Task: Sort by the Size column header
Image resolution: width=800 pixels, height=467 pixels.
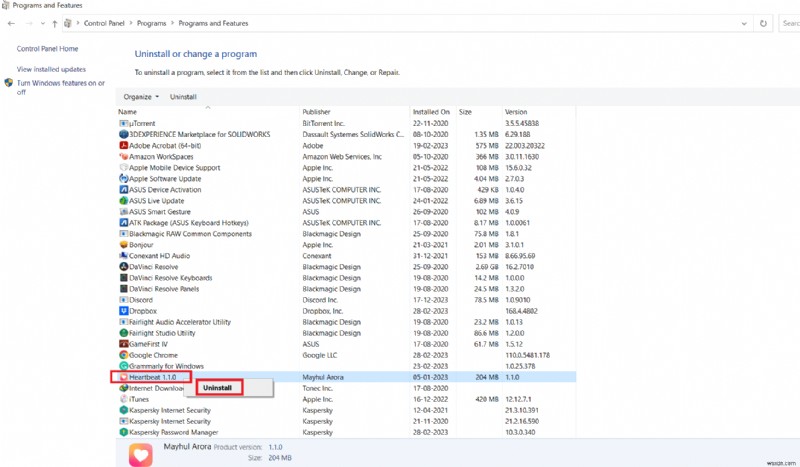Action: coord(480,112)
